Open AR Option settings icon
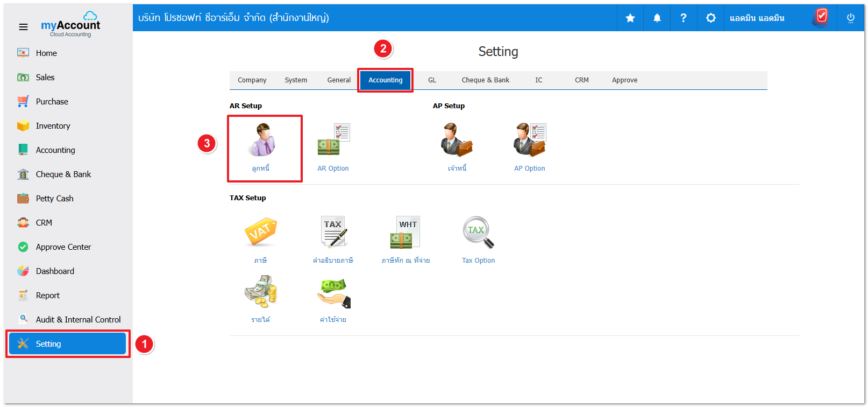The height and width of the screenshot is (407, 868). click(333, 141)
